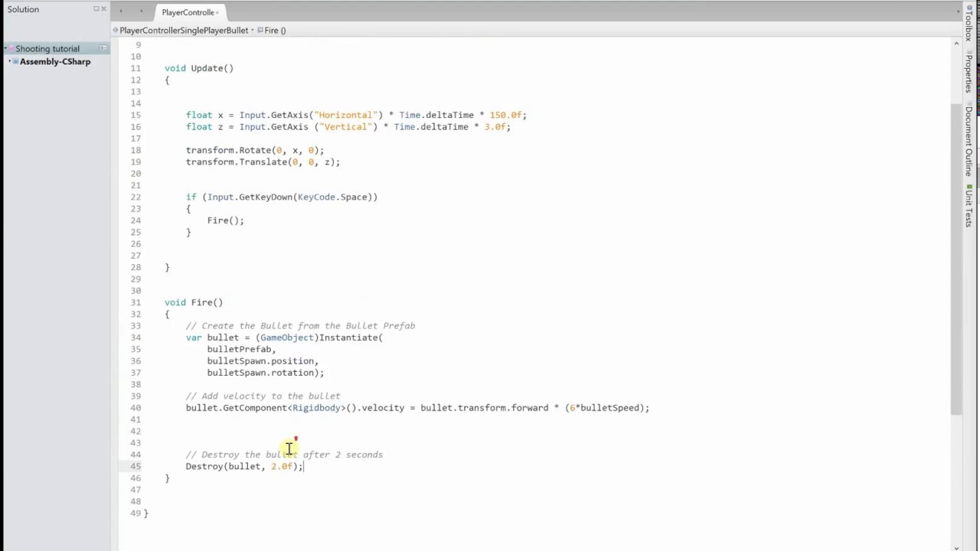Open the PlayerControllerSinglePlayerBullet class dropdown
The width and height of the screenshot is (980, 551).
pos(184,30)
